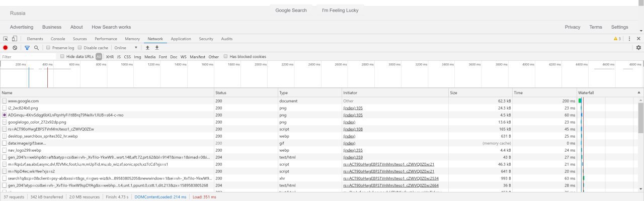Open Network settings gear icon

tap(638, 48)
